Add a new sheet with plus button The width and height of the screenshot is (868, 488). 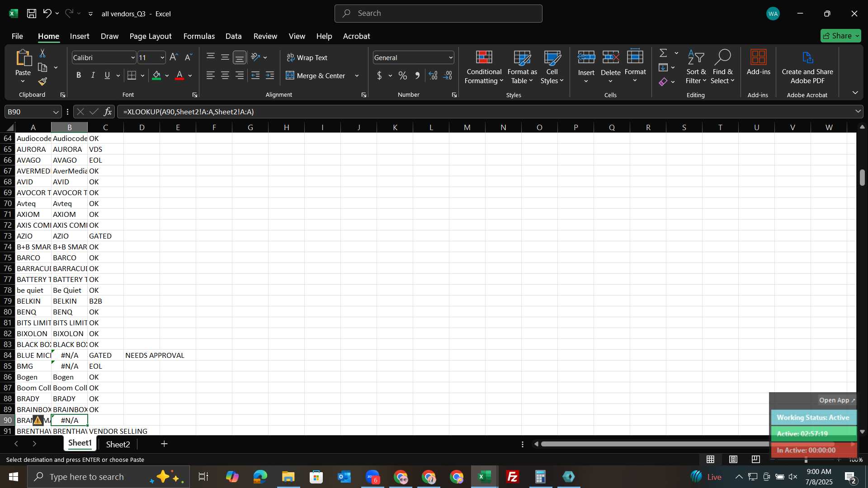coord(165,444)
